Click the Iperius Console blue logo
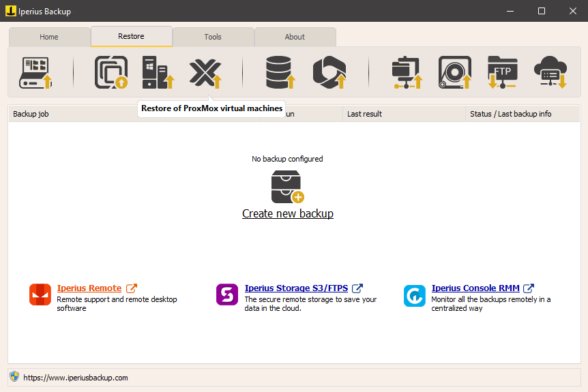The height and width of the screenshot is (392, 588). coord(414,296)
